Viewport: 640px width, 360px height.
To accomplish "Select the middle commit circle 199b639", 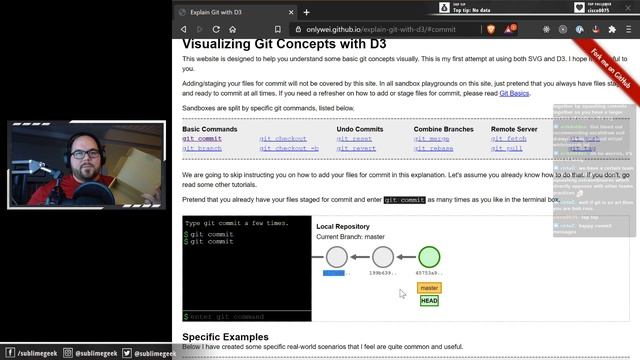I will [383, 257].
